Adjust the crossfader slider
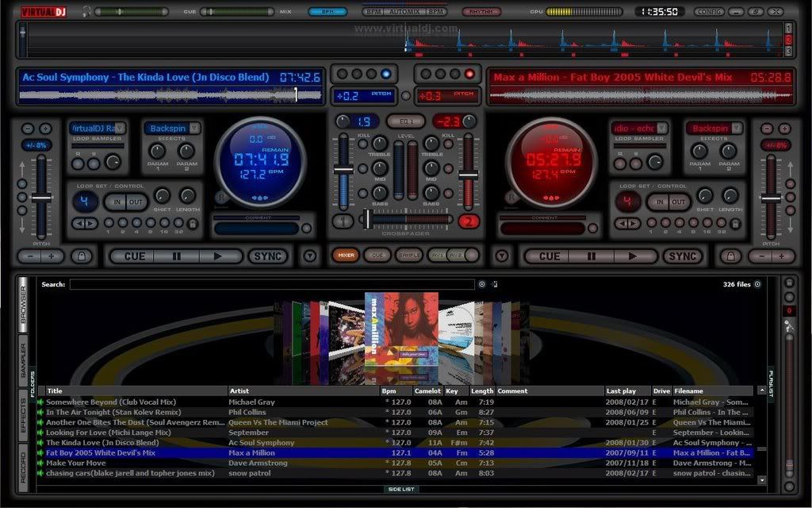 pos(368,219)
